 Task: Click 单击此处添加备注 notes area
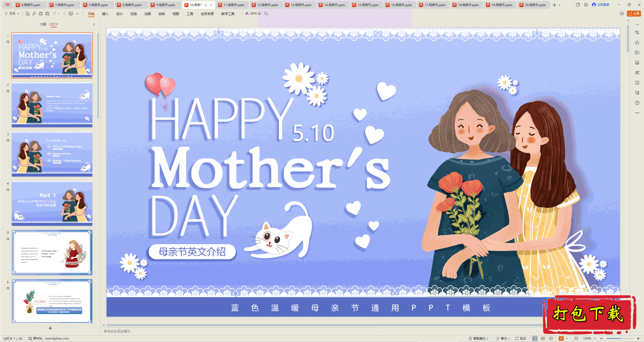(x=117, y=331)
